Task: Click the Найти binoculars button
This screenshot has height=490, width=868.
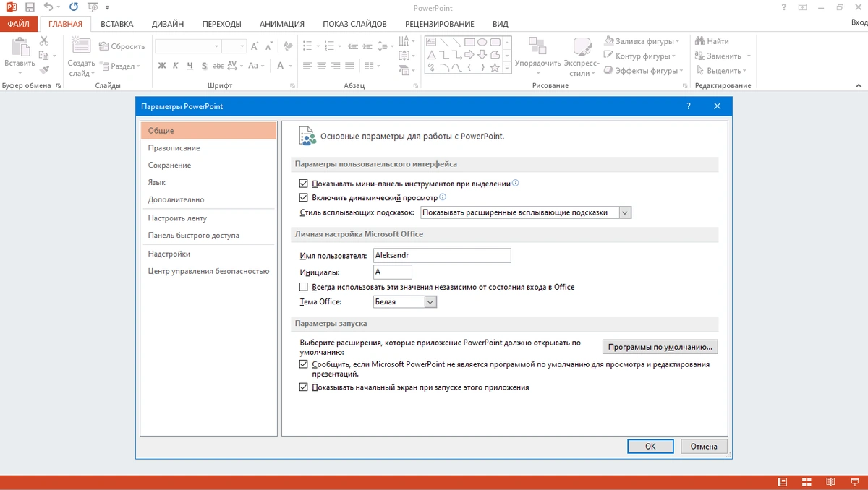Action: coord(712,41)
